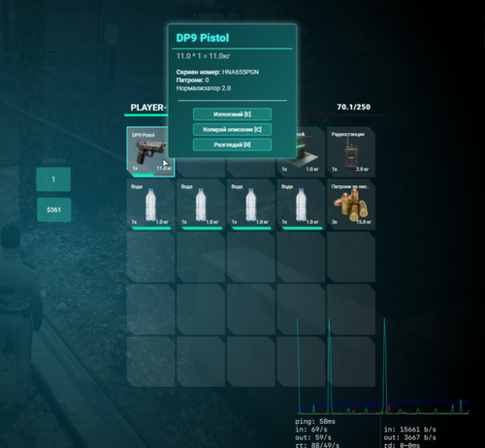485x448 pixels.
Task: Click the Нормализатор 2.0 line
Action: pyautogui.click(x=204, y=88)
